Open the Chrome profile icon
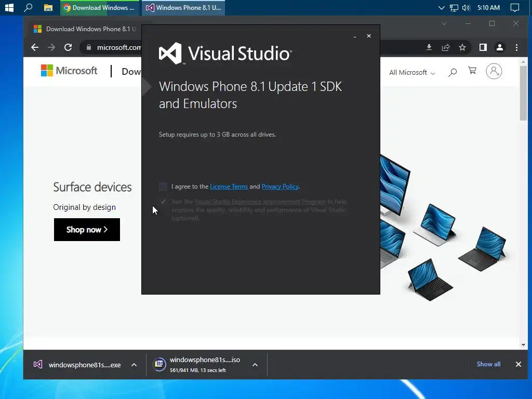The width and height of the screenshot is (532, 399). coord(499,47)
